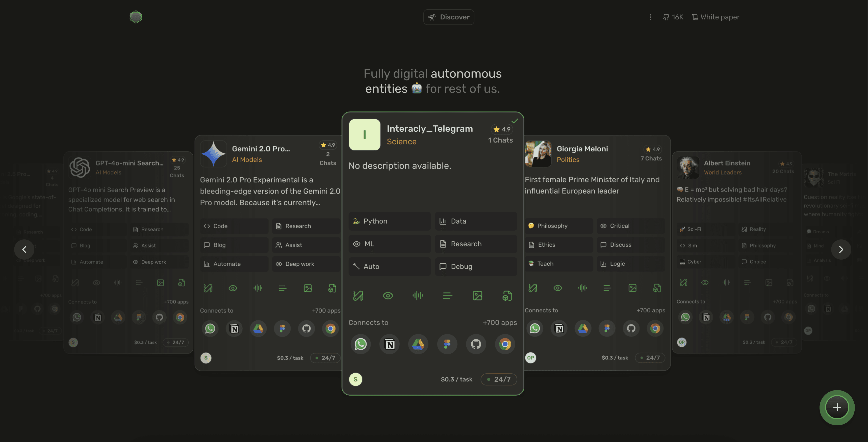Click the GitHub icon on center card
This screenshot has width=868, height=442.
[x=476, y=344]
